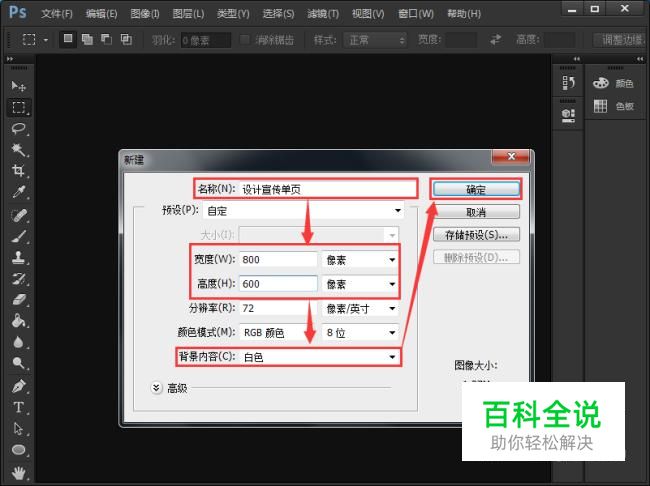Select the Paint Bucket tool
The width and height of the screenshot is (650, 486).
(18, 321)
